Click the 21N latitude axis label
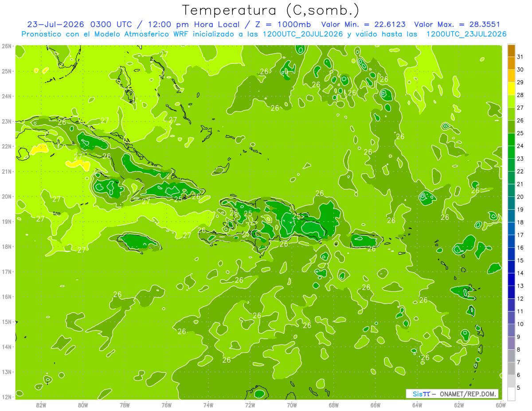This screenshot has width=532, height=411. (6, 172)
